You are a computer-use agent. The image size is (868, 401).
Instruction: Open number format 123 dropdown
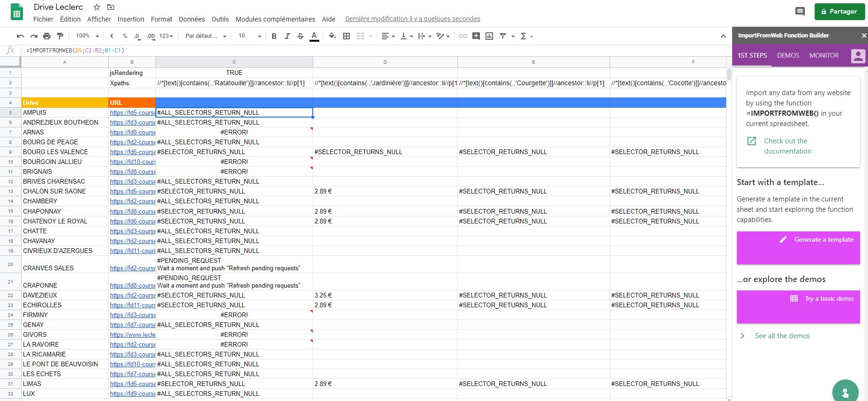(166, 36)
